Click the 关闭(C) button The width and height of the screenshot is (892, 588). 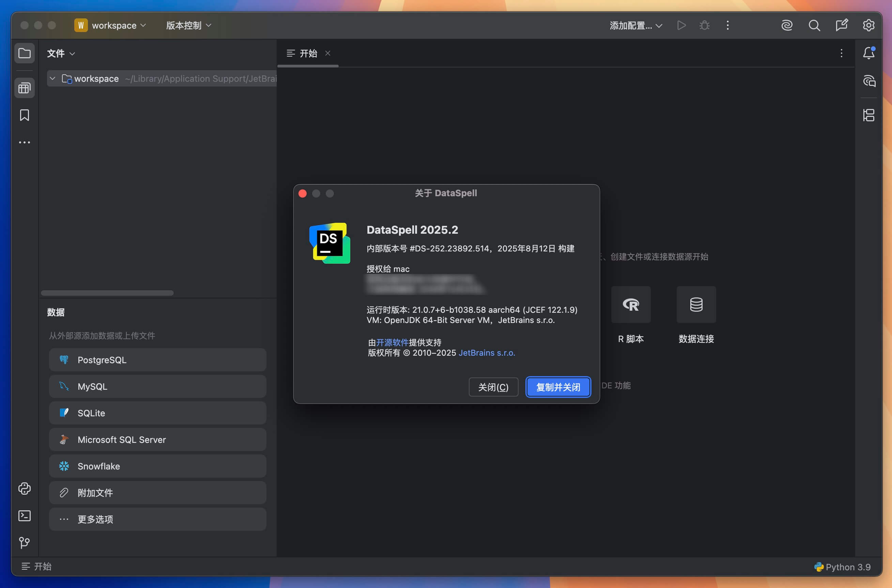pyautogui.click(x=493, y=387)
